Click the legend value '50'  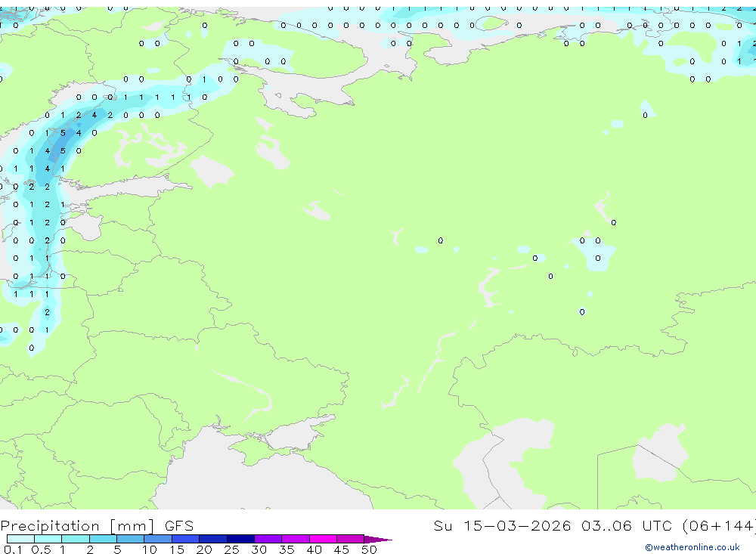click(369, 549)
